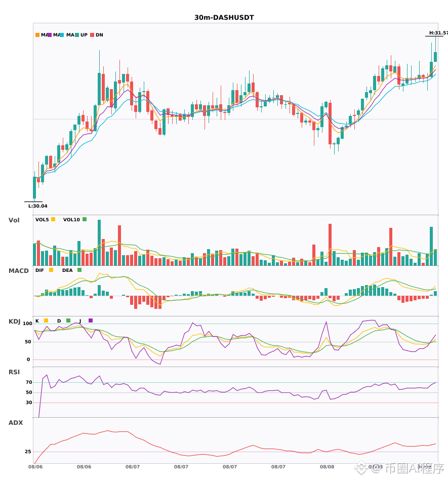Click the 30m-DASHUSDT chart title
The image size is (448, 481).
pyautogui.click(x=224, y=18)
